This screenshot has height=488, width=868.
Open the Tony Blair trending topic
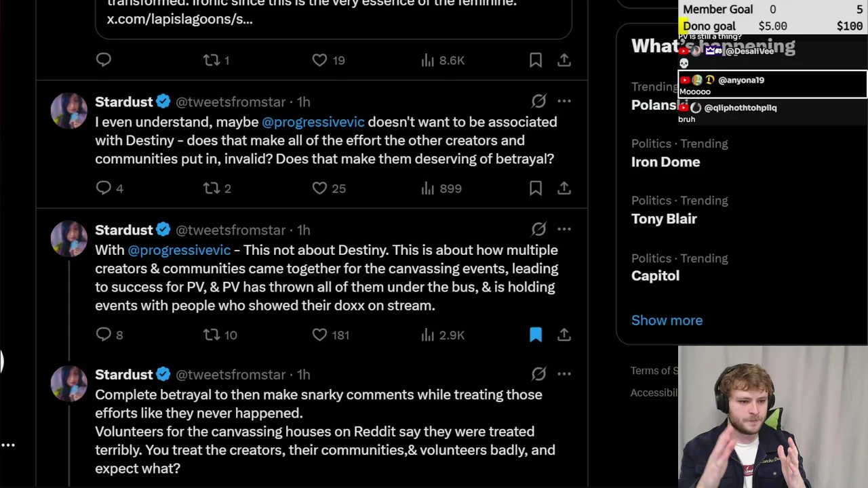[x=664, y=219]
